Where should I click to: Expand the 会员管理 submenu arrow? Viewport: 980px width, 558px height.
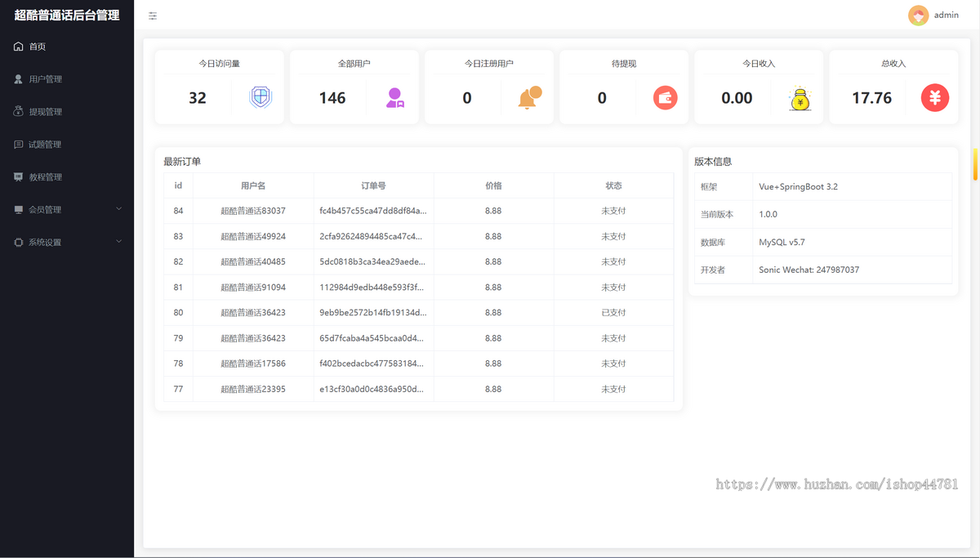point(119,209)
